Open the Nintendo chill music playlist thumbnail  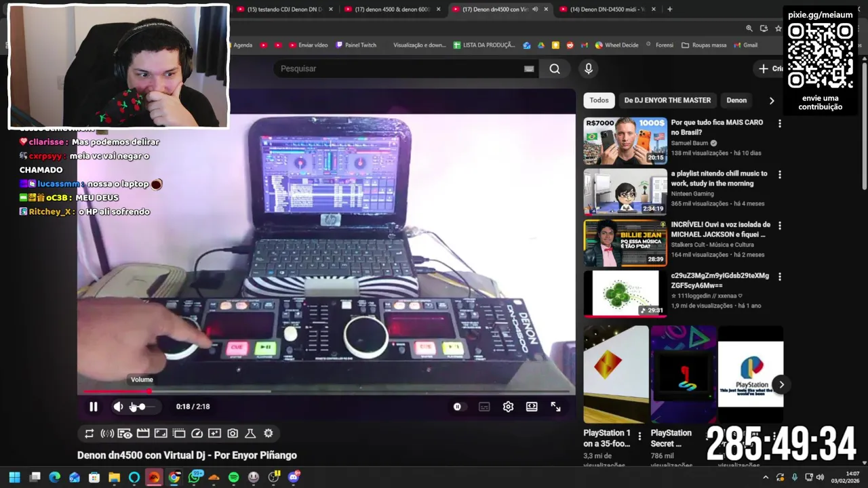625,192
